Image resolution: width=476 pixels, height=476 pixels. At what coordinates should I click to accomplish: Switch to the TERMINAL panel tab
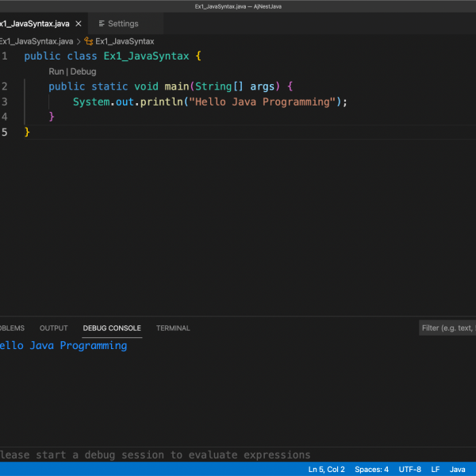point(173,328)
